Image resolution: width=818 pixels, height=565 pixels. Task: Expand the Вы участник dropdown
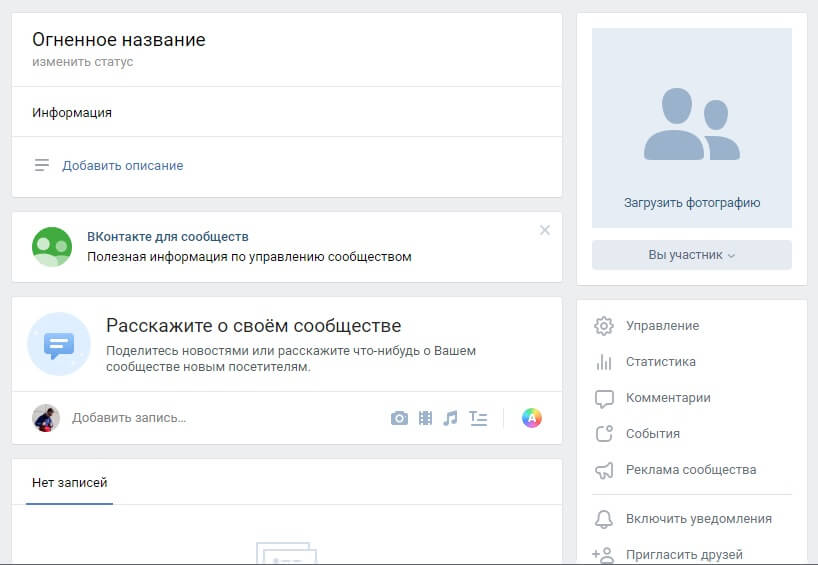tap(691, 255)
